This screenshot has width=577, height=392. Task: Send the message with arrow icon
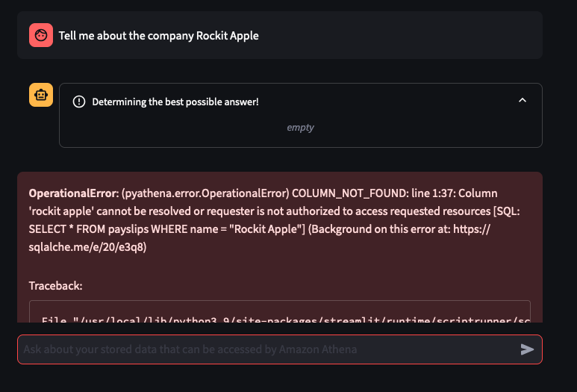click(x=527, y=349)
